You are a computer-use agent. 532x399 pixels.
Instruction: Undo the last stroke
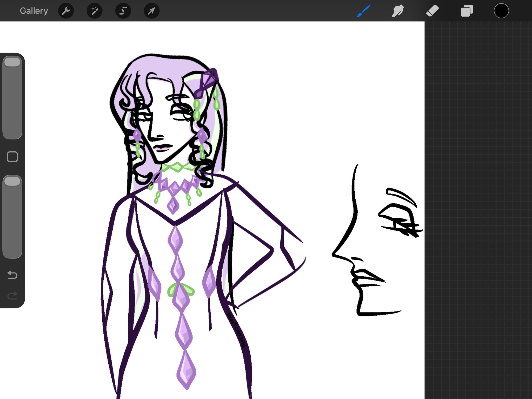coord(12,275)
